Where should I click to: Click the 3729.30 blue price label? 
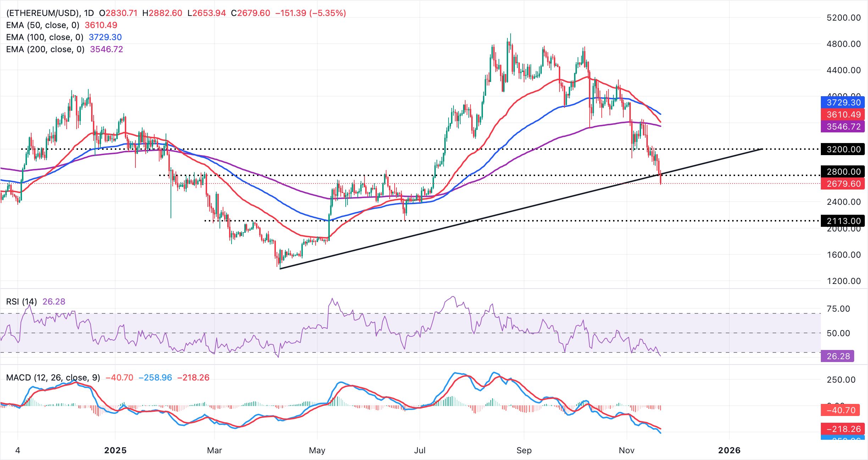[843, 102]
